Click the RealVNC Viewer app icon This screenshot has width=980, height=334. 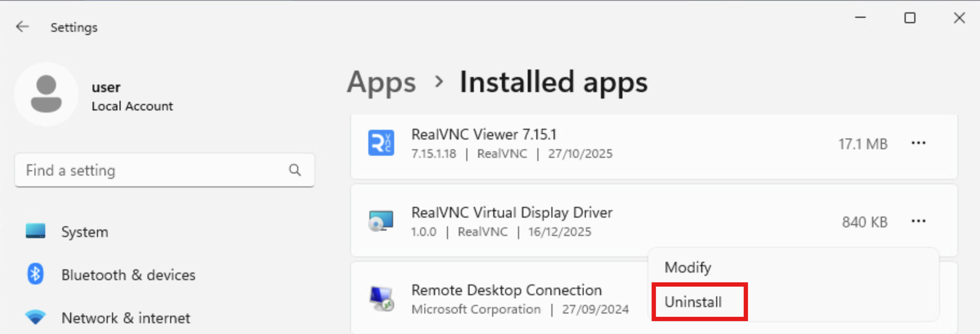click(381, 143)
